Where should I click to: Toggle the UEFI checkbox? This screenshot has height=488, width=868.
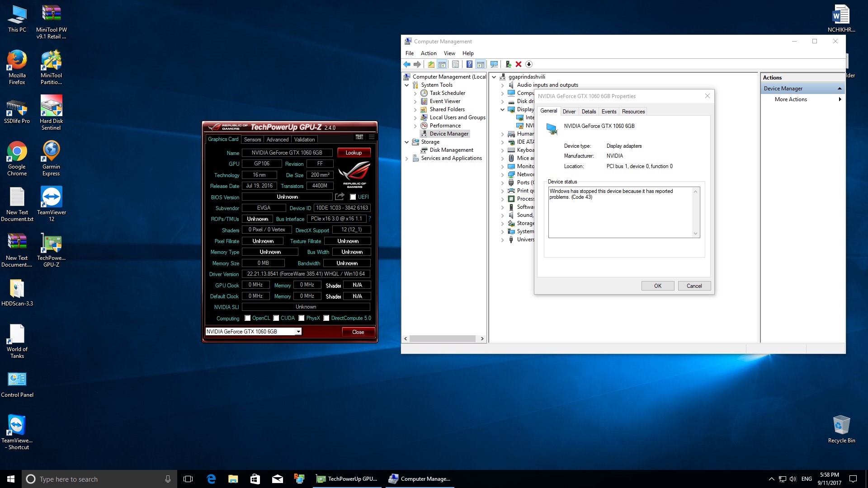pyautogui.click(x=353, y=197)
